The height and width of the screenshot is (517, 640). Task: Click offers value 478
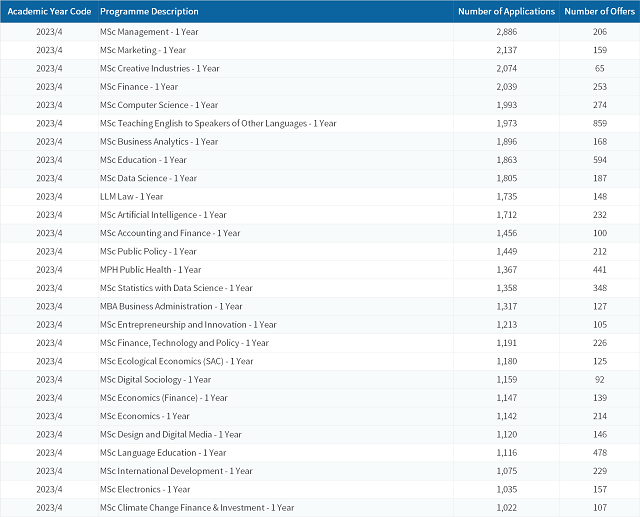coord(600,453)
